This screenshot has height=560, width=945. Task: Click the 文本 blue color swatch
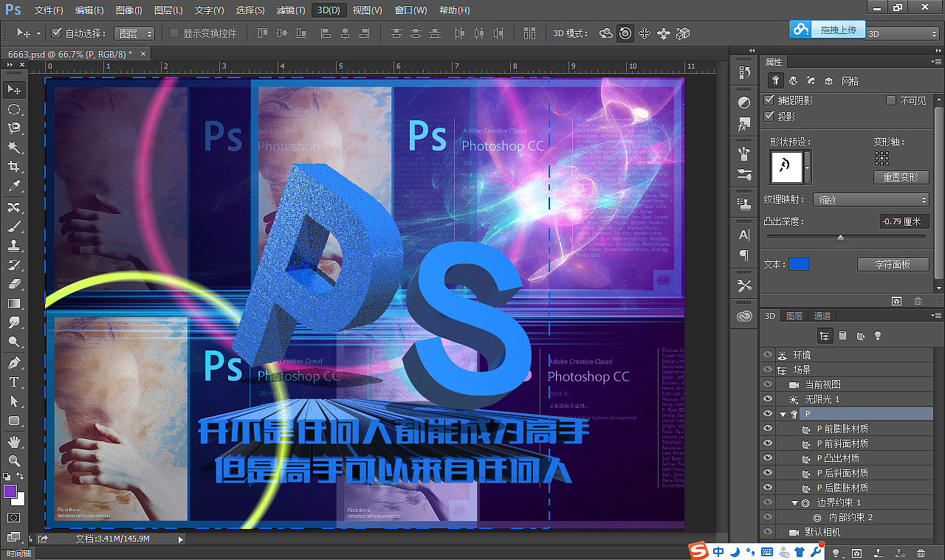(799, 264)
